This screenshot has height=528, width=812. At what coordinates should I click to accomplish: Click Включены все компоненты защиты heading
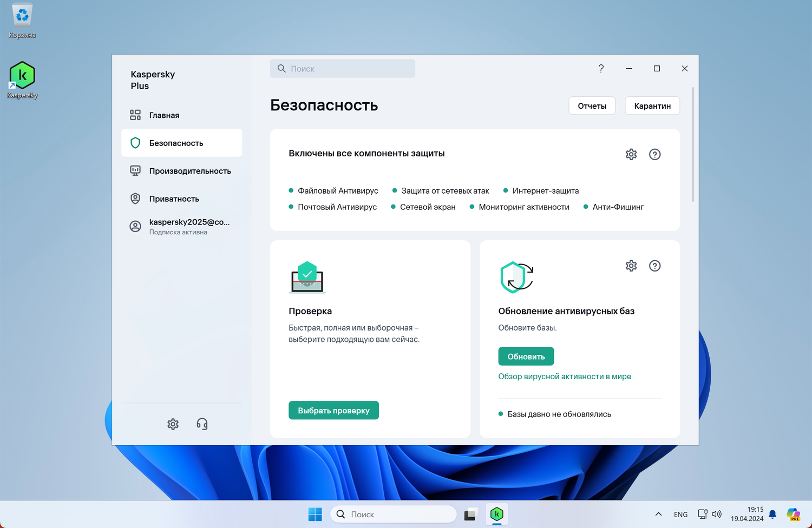(x=366, y=154)
